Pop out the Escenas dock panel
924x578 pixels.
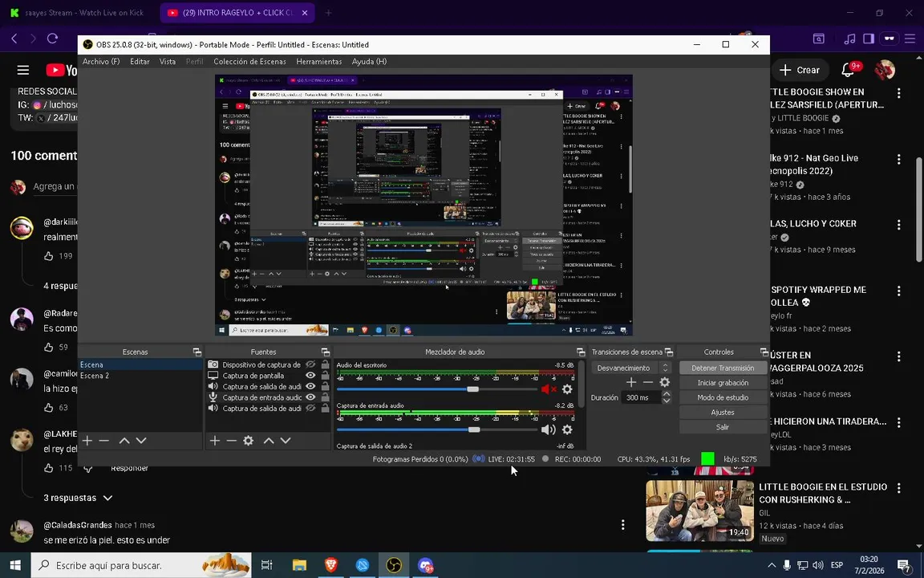[x=197, y=352]
